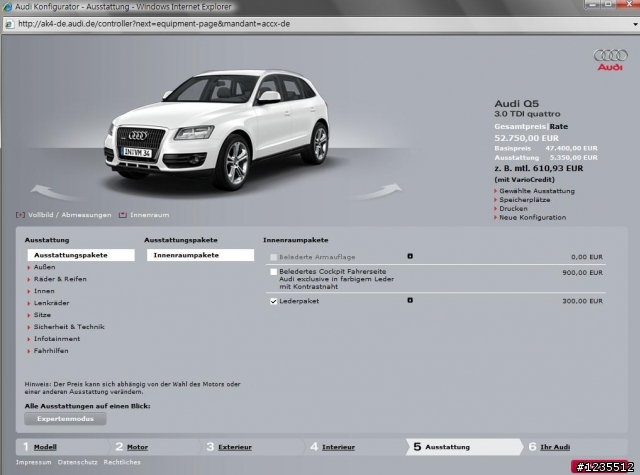This screenshot has width=640, height=475.
Task: Select the Gesamtpreis price view
Action: pyautogui.click(x=520, y=127)
